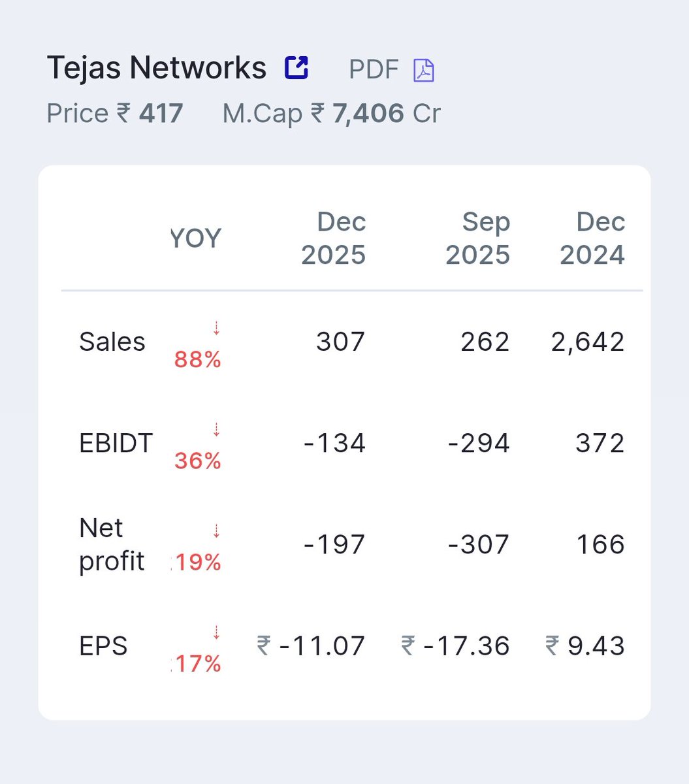Open Tejas Networks external link icon
This screenshot has height=784, width=689.
pyautogui.click(x=296, y=67)
